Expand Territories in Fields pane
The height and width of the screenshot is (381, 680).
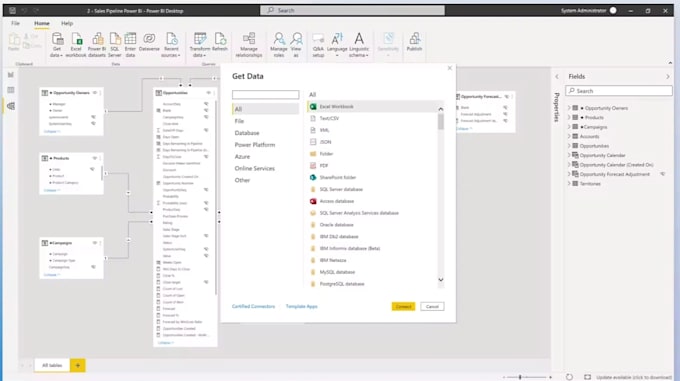(569, 184)
